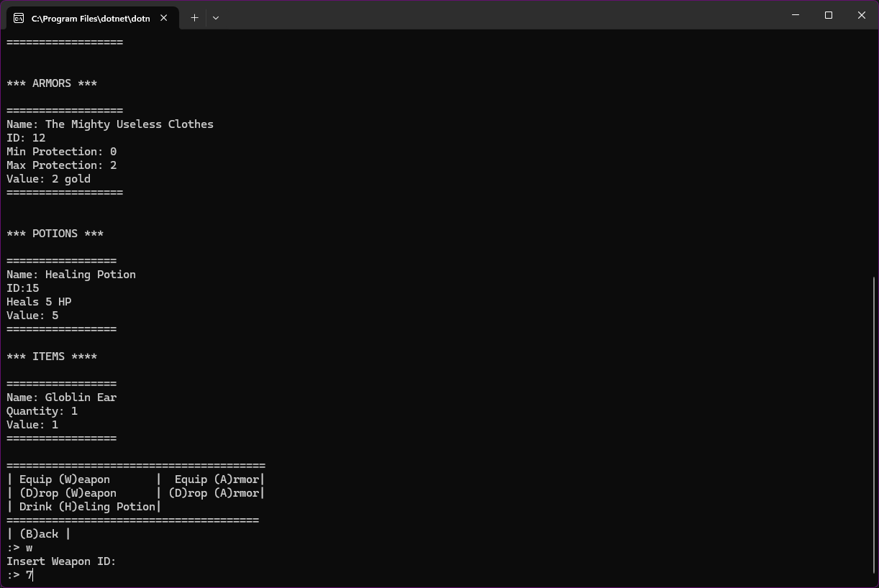Select the C:\Program Files\dotnet tab
879x588 pixels.
coord(90,18)
